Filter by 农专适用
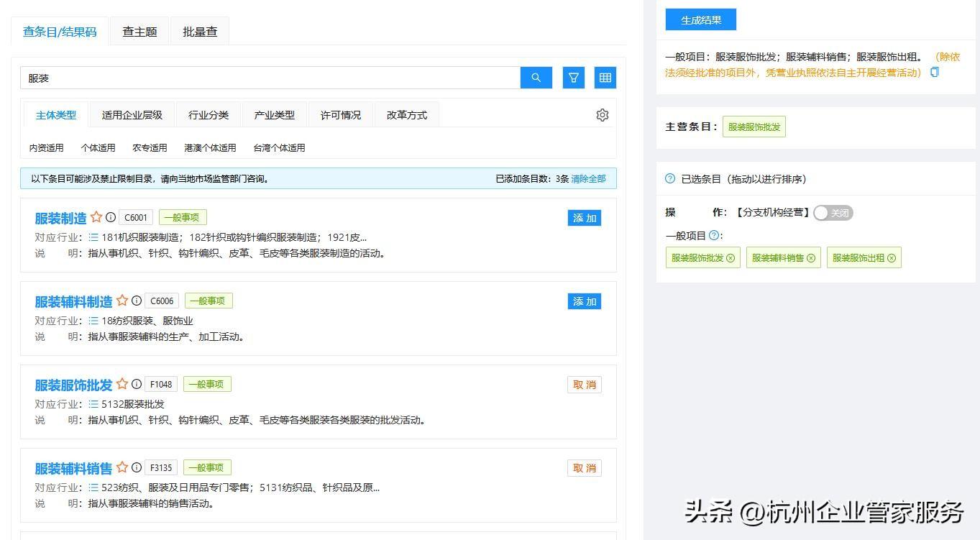980x540 pixels. (x=150, y=147)
